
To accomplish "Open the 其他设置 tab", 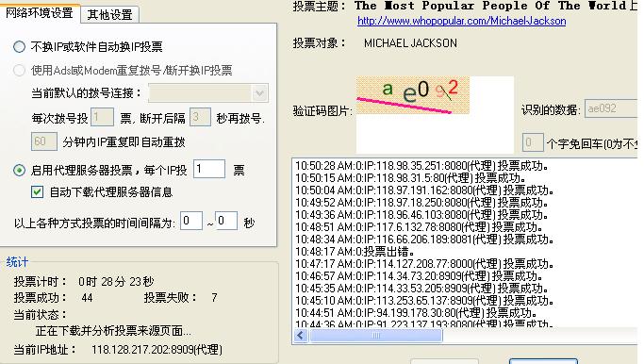I will click(x=109, y=15).
